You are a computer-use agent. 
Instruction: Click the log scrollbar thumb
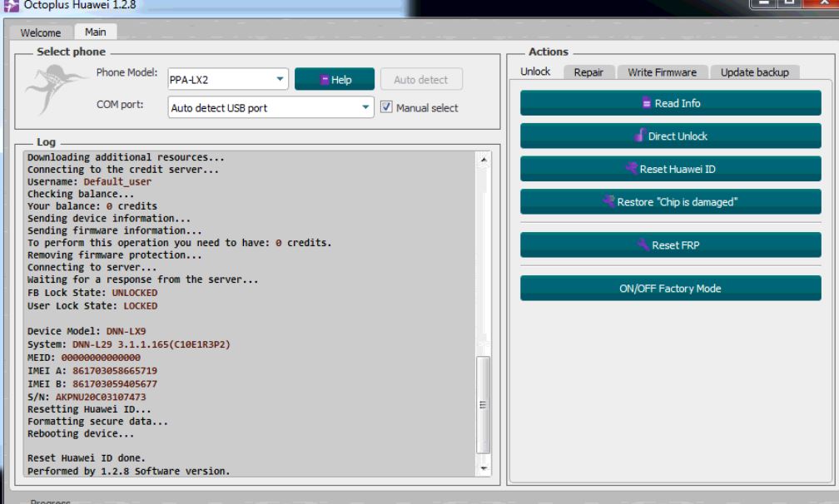click(x=483, y=404)
